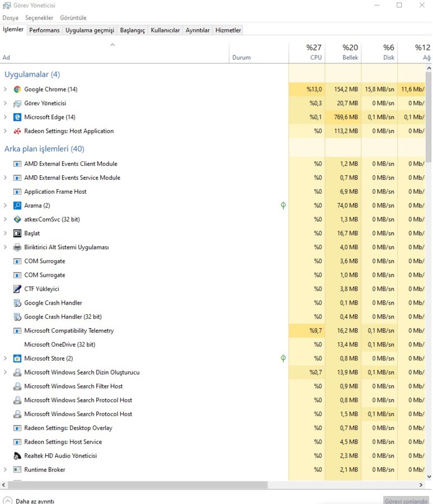This screenshot has height=504, width=433.
Task: Click the Uygulamalar (4) group heading
Action: click(32, 74)
